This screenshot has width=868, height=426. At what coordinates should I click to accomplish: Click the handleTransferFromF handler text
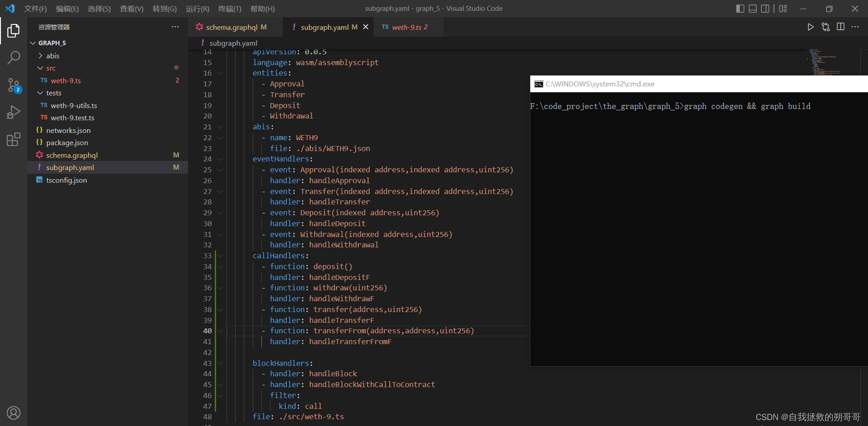[350, 342]
